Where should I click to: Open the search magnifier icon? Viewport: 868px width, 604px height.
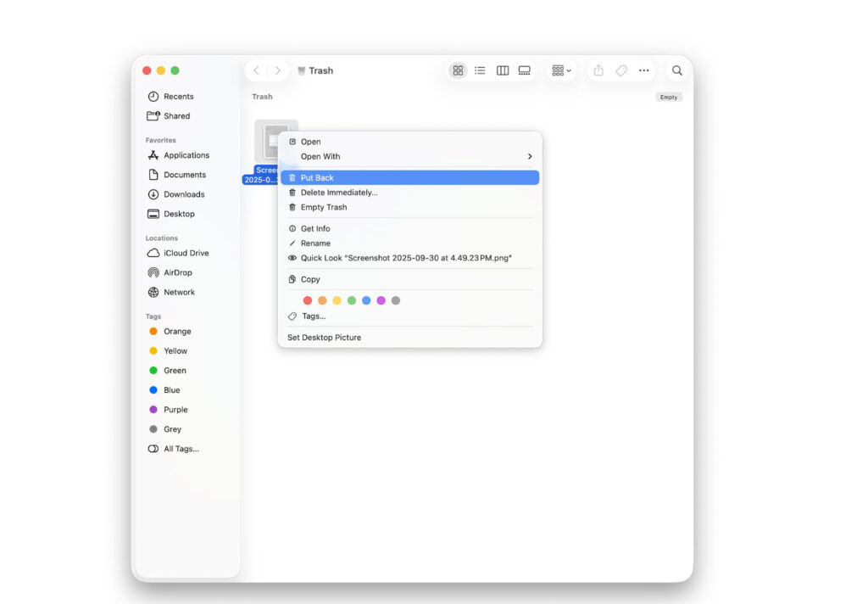676,70
